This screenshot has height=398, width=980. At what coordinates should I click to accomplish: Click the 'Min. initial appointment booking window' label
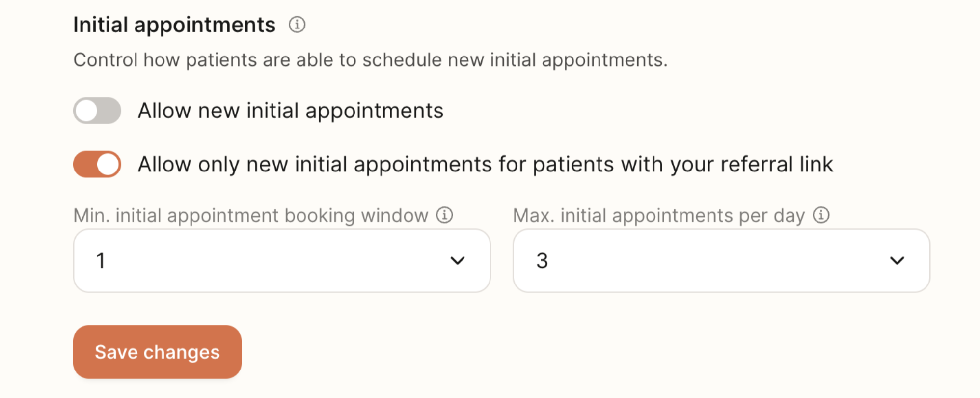[250, 215]
